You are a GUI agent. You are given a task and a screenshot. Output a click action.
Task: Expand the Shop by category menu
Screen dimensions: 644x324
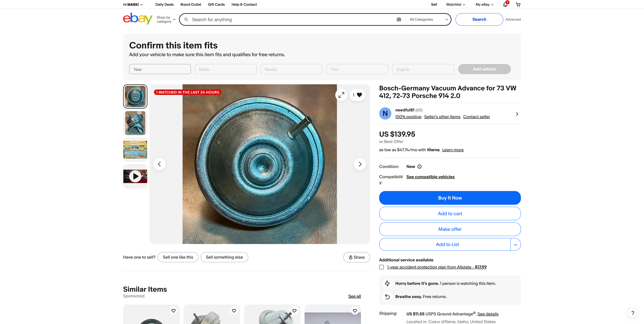(166, 20)
